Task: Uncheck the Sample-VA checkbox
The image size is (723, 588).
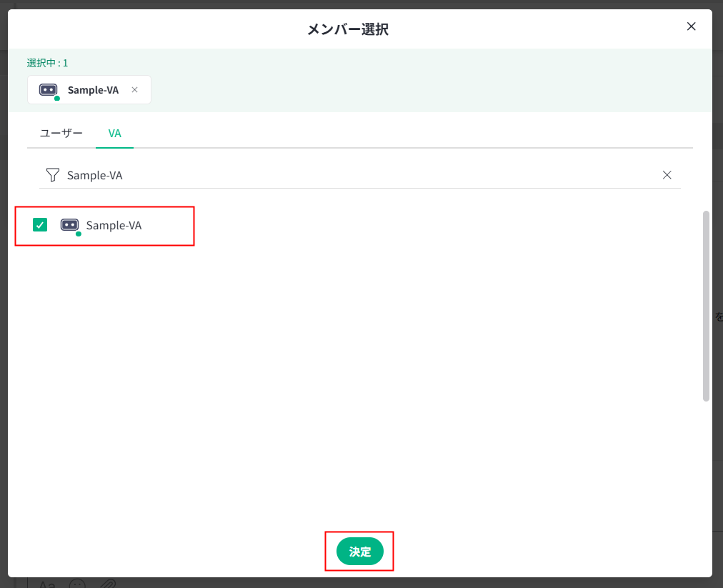Action: coord(40,225)
